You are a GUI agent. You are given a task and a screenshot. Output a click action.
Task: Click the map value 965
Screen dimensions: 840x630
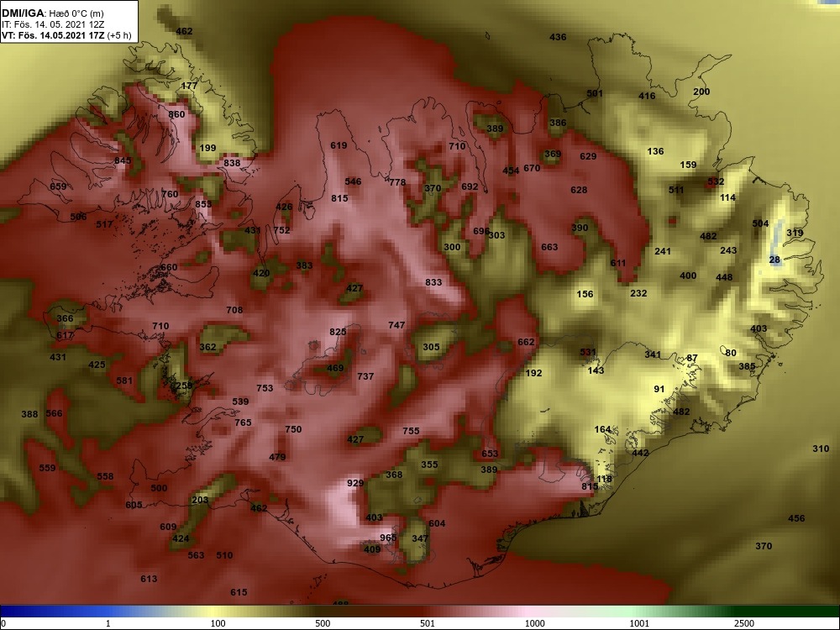388,538
